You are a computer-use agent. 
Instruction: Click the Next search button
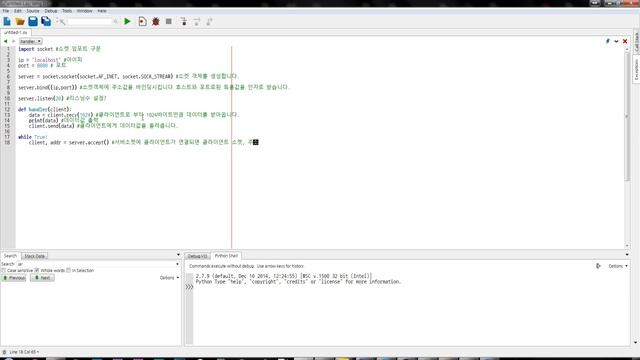click(42, 278)
